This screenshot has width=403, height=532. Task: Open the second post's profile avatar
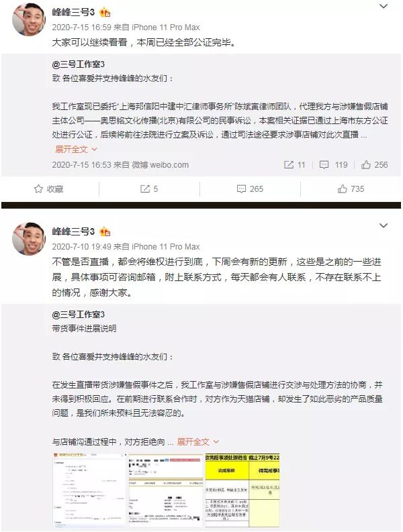[x=30, y=239]
